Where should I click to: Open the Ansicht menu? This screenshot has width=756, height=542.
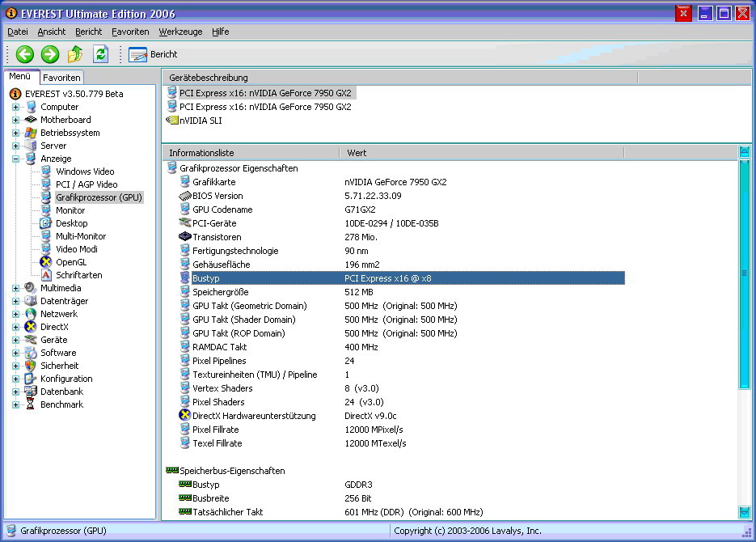52,32
